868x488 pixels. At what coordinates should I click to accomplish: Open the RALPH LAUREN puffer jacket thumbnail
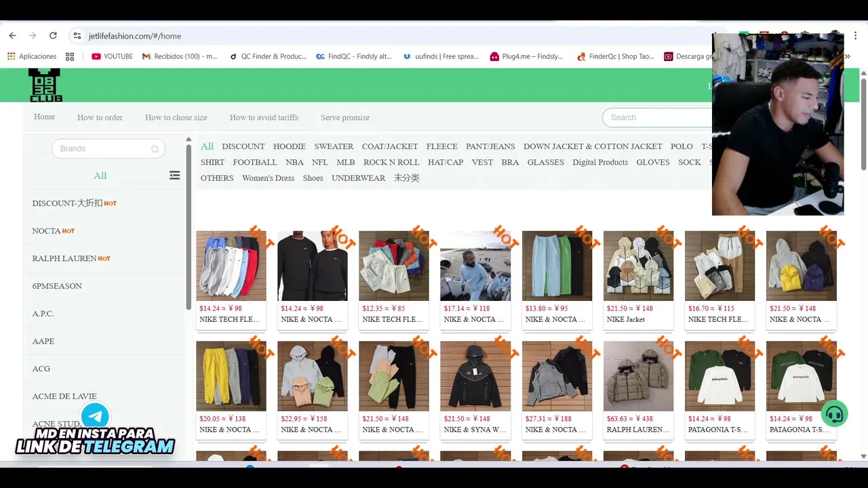638,376
